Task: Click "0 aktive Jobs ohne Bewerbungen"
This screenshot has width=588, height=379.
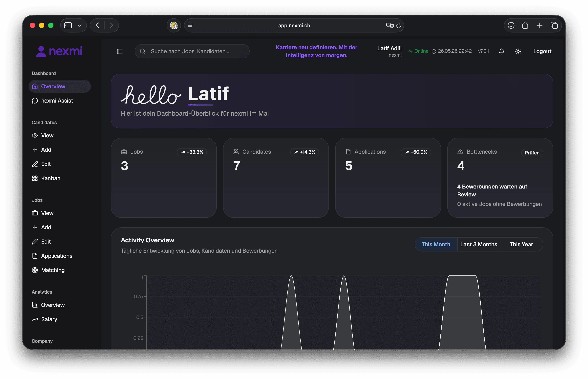Action: [499, 204]
